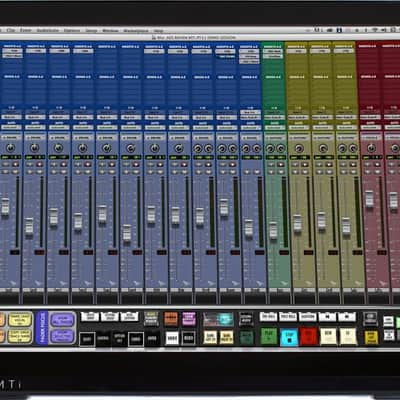Click the upper violet button beside Fader Focus
400x400 pixels.
coord(62,320)
